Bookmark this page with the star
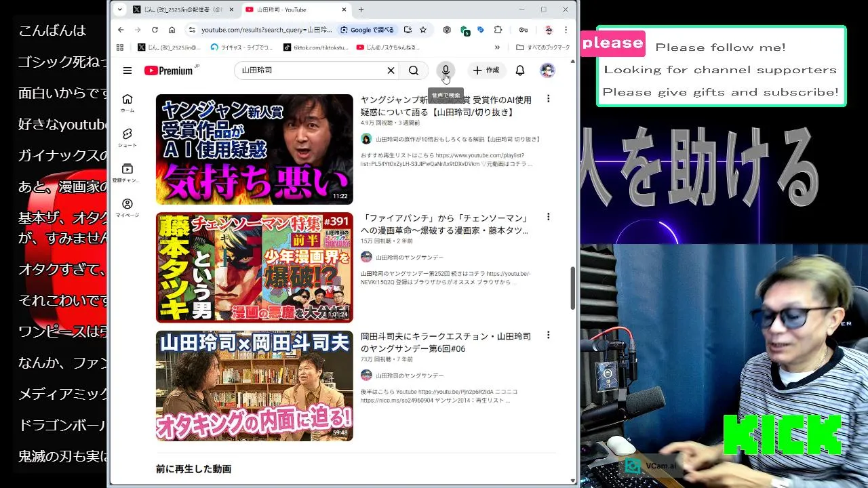Viewport: 868px width, 488px height. [423, 30]
